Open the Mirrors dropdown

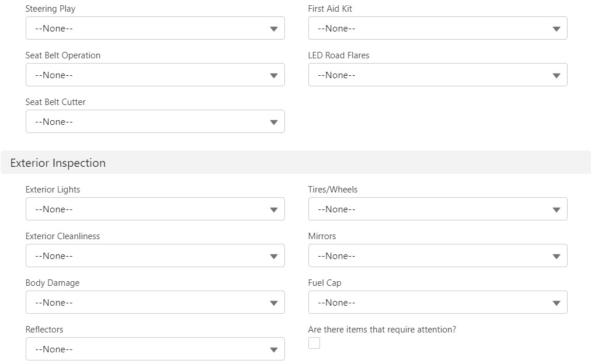(437, 256)
